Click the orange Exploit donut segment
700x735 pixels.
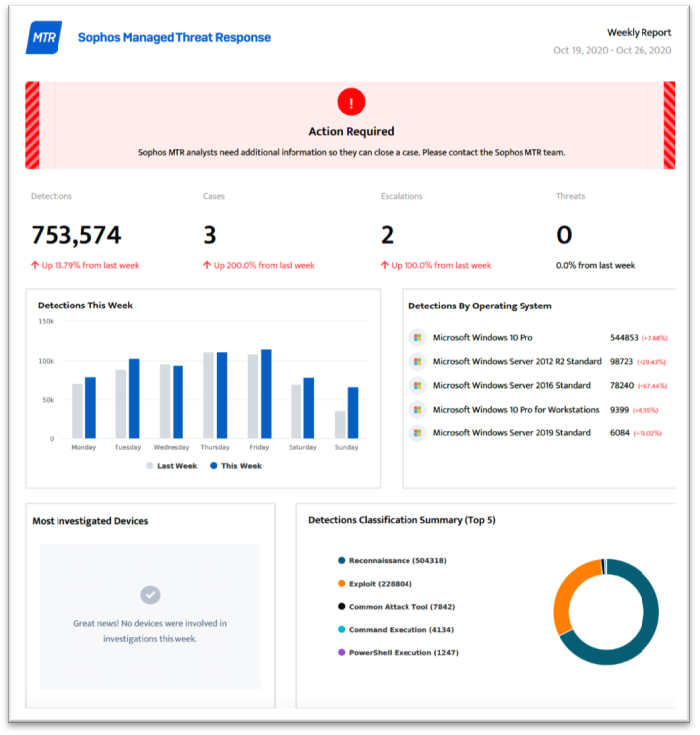point(567,591)
